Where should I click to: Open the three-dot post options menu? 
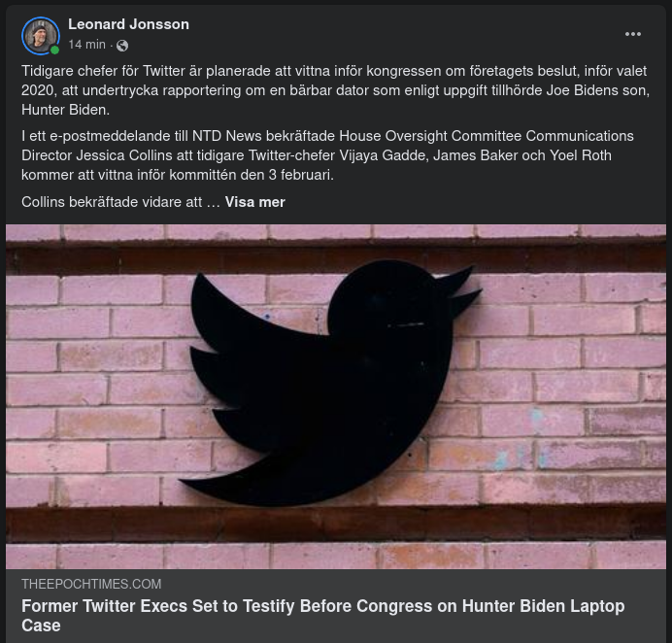(x=633, y=34)
